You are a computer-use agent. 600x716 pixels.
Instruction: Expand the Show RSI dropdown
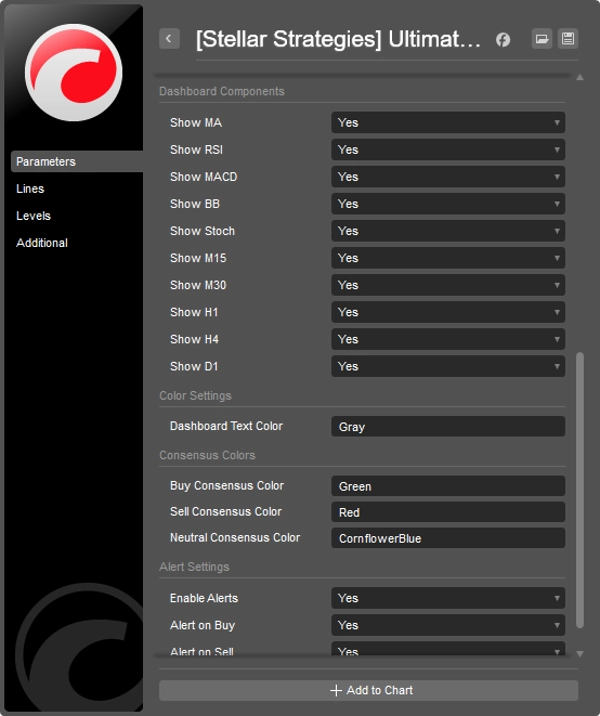click(447, 150)
